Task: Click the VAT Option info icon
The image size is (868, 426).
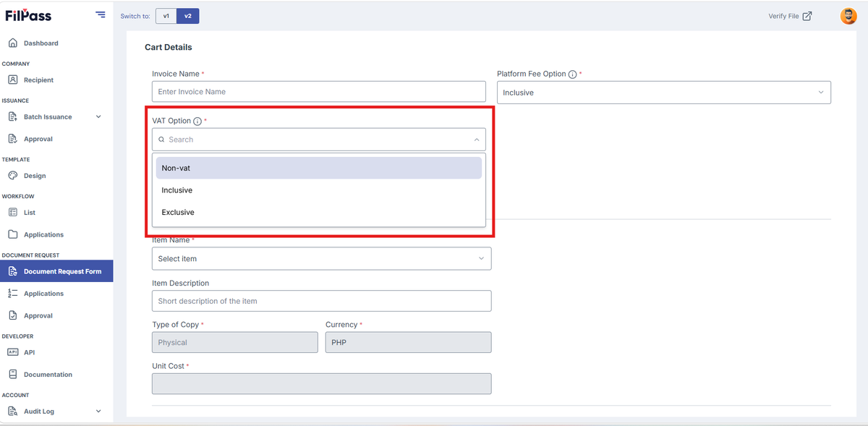Action: (x=197, y=122)
